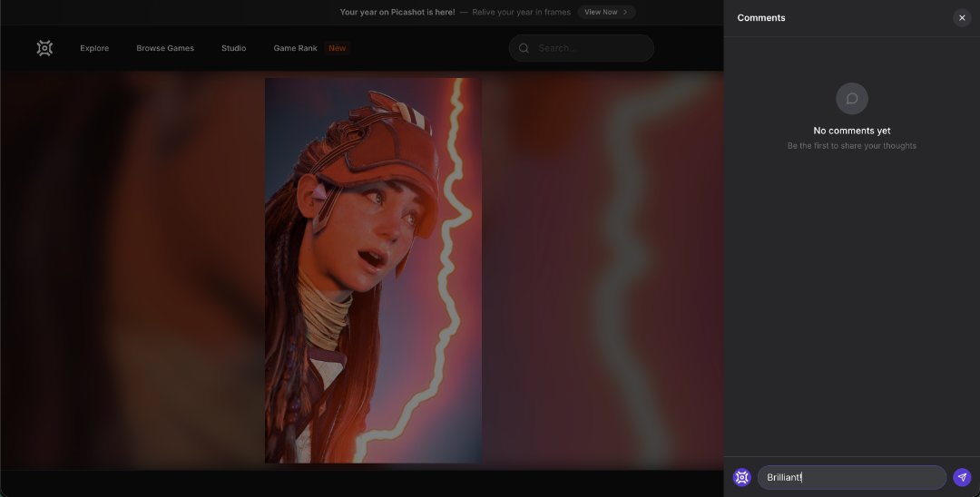Click the New badge beside Game Rank
980x497 pixels.
pos(338,48)
